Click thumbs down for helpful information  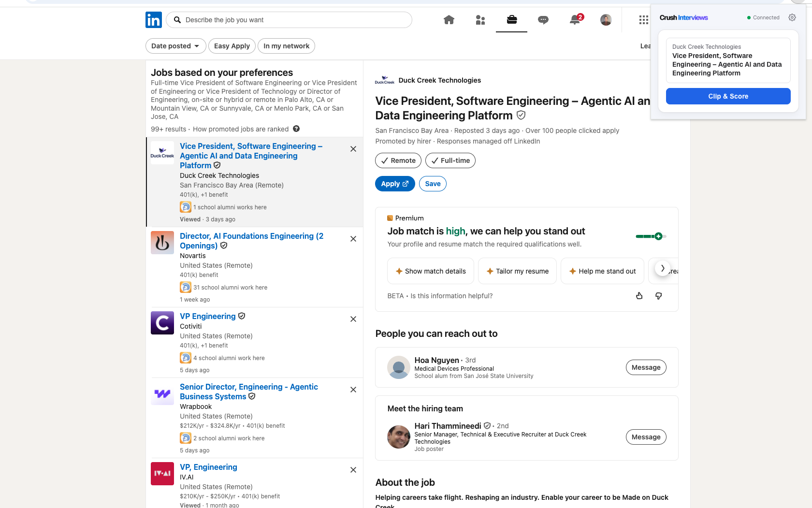658,296
